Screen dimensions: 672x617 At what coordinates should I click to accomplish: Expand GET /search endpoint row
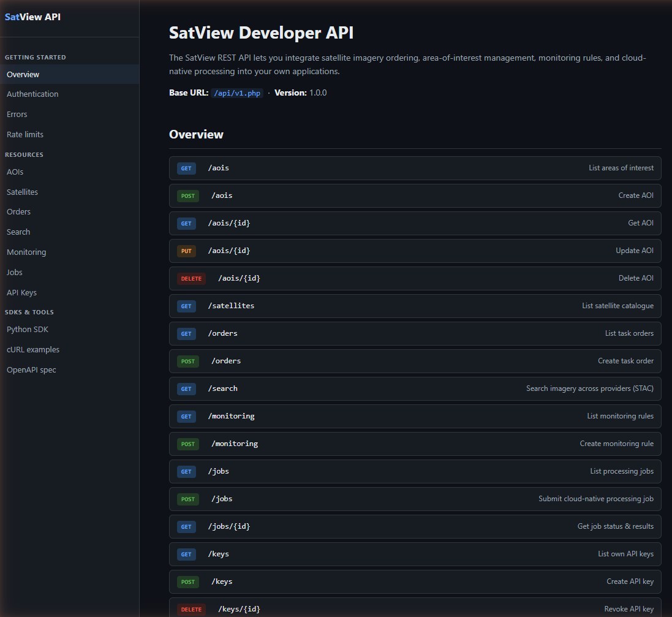pyautogui.click(x=415, y=388)
